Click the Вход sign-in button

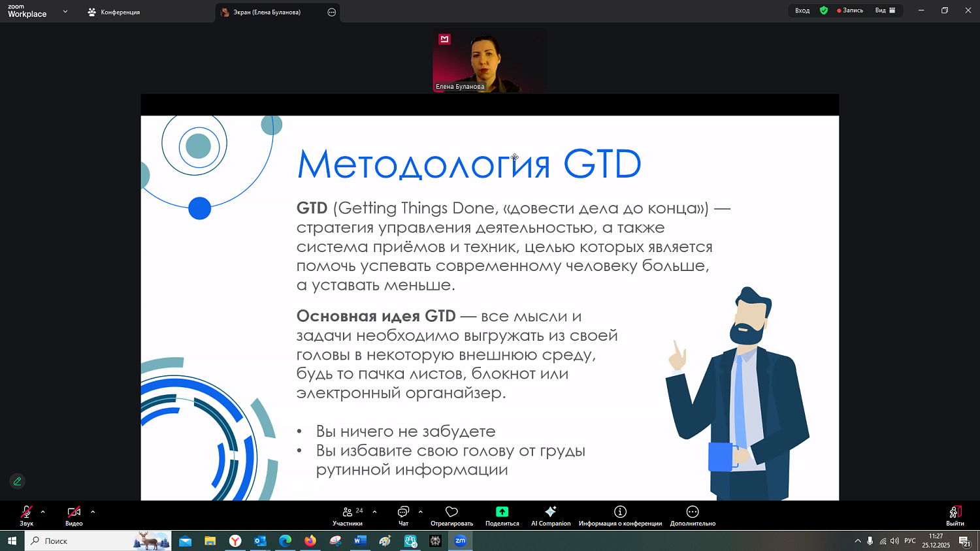802,10
